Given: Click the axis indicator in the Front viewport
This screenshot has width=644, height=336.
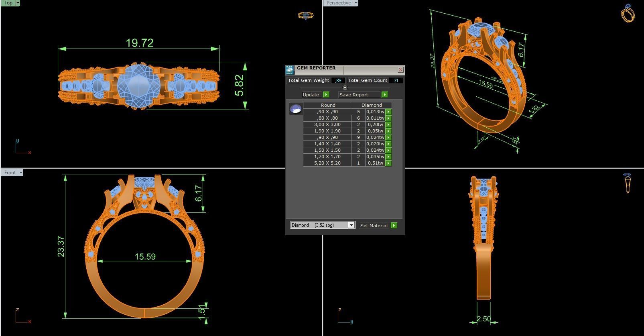Looking at the screenshot, I should point(22,316).
